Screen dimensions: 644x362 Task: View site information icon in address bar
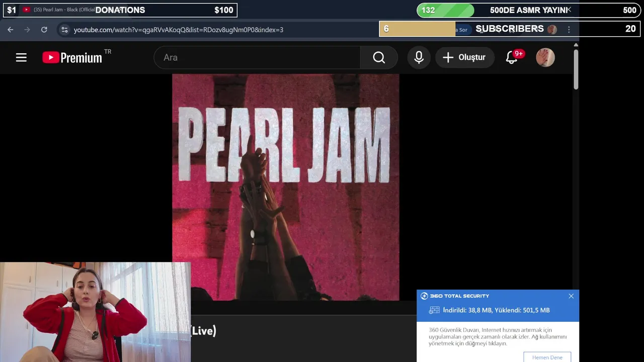tap(64, 29)
